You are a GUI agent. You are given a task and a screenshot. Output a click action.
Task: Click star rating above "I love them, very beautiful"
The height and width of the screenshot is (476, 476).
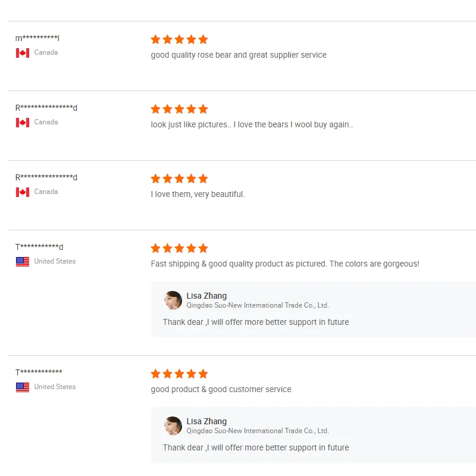(x=179, y=179)
